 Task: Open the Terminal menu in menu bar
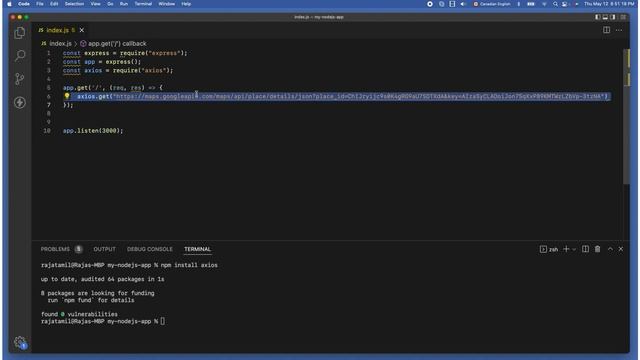(143, 4)
